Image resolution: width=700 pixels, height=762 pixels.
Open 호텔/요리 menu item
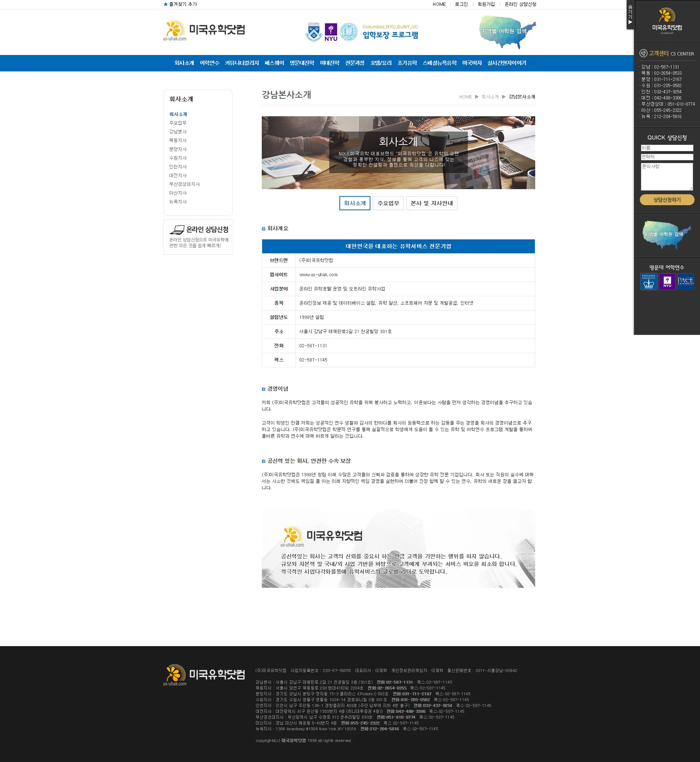[x=381, y=63]
